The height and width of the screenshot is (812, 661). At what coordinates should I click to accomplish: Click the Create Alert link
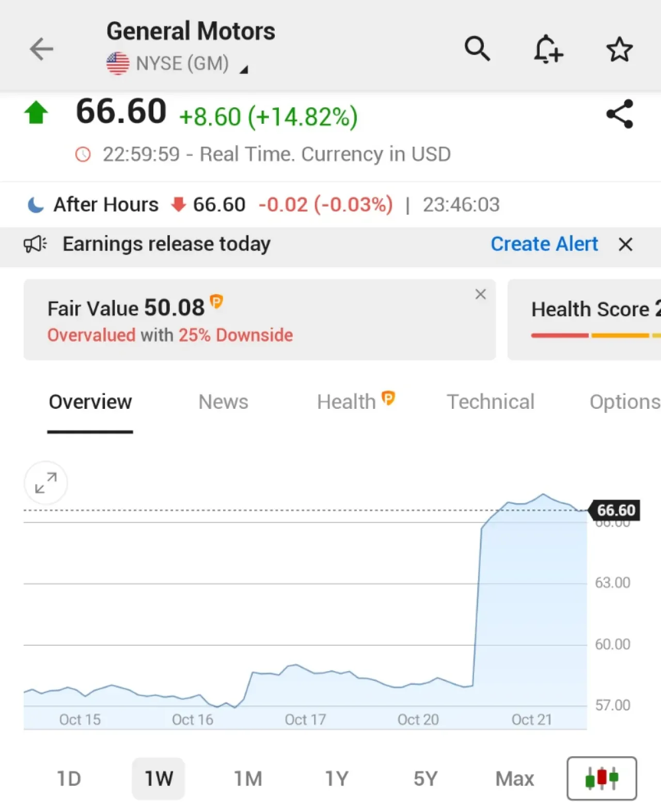544,244
